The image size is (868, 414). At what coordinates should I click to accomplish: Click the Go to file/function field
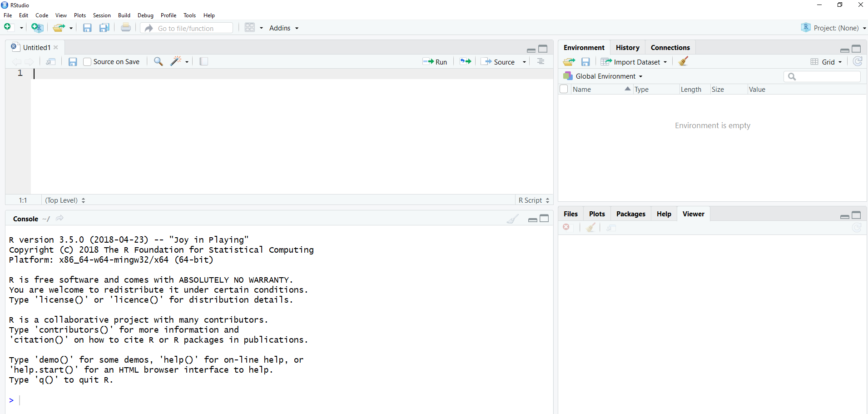pyautogui.click(x=191, y=28)
